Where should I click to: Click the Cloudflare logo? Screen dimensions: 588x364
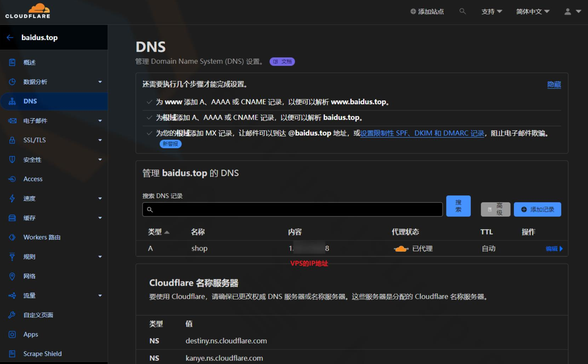coord(28,11)
